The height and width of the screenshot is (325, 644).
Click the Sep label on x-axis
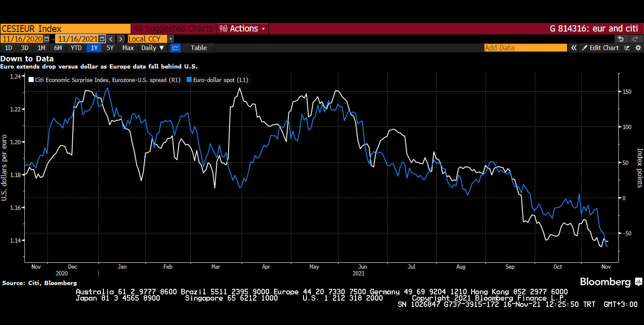pyautogui.click(x=510, y=267)
